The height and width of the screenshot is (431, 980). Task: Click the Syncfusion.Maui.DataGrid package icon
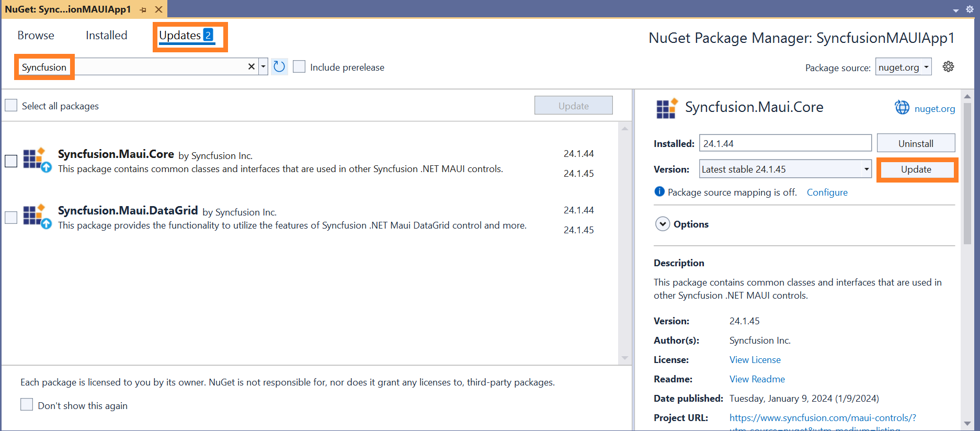37,216
